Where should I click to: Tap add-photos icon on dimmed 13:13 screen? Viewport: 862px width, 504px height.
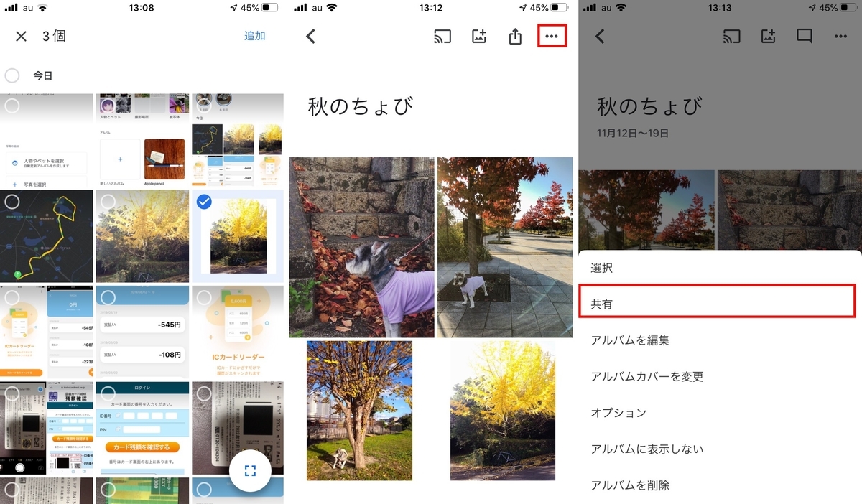[769, 36]
